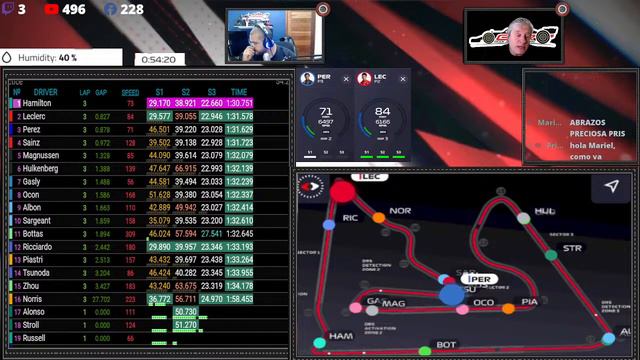Select Alonso in the timing table

tap(33, 312)
